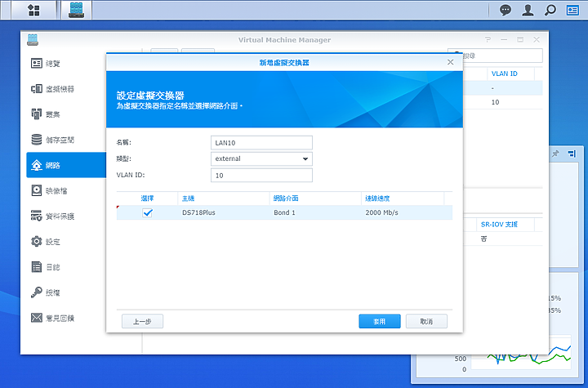Open the 虛擬機器 virtual machine sidebar item

click(66, 89)
